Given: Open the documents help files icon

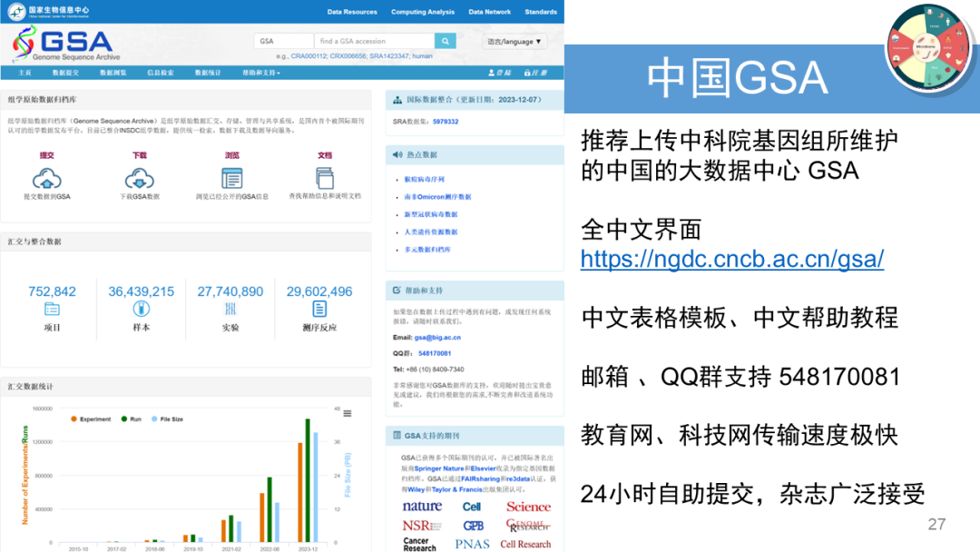Looking at the screenshot, I should point(324,179).
